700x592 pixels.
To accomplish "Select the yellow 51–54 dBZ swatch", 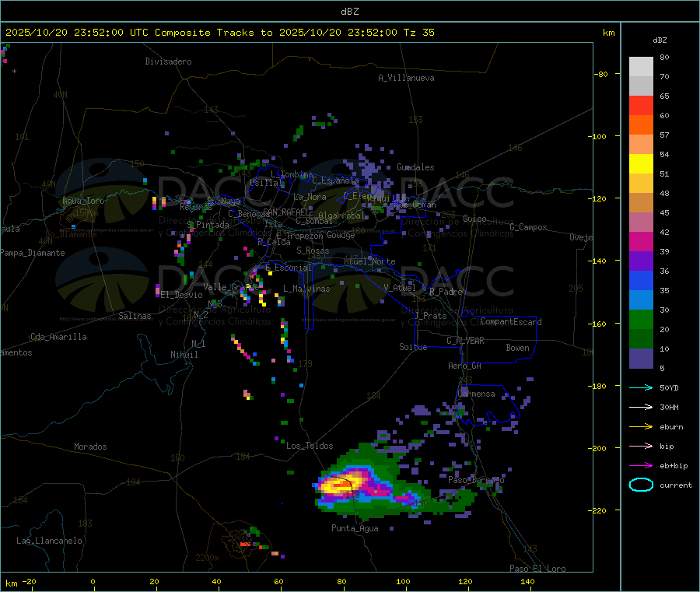I will coord(641,164).
